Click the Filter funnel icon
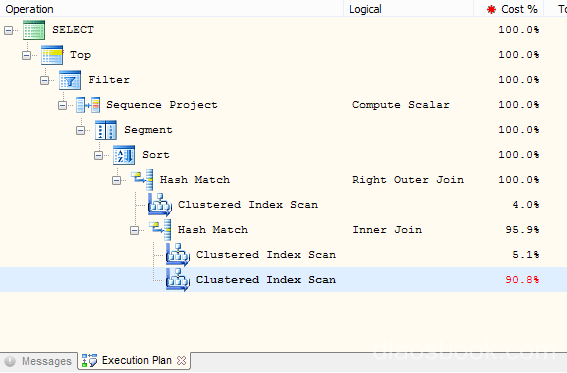This screenshot has width=567, height=373. point(70,80)
